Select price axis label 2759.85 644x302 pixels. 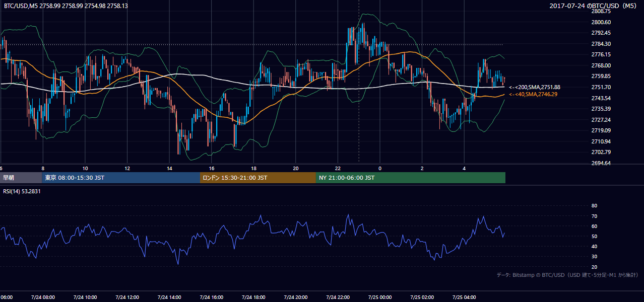[601, 76]
